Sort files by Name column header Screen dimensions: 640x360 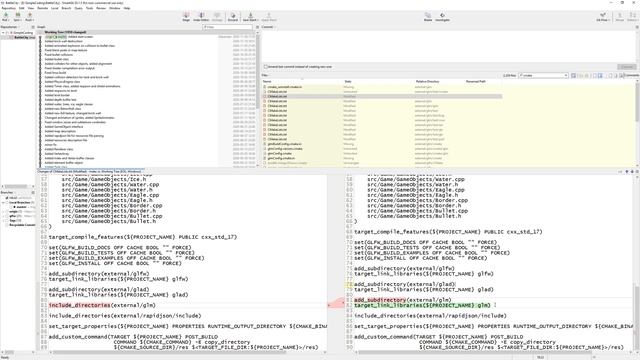267,82
